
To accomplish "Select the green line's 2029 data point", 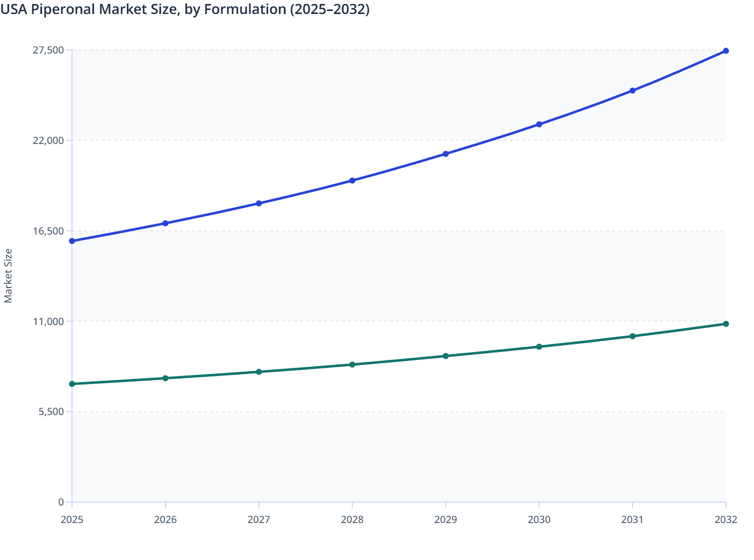I will pyautogui.click(x=445, y=356).
